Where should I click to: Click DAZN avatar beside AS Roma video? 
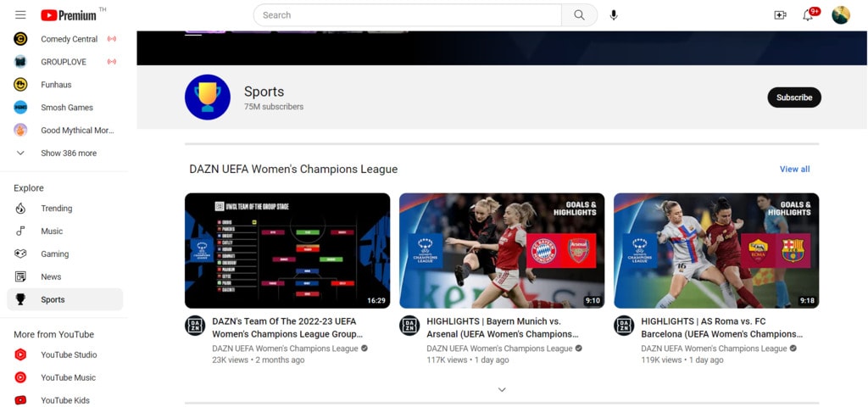(624, 325)
